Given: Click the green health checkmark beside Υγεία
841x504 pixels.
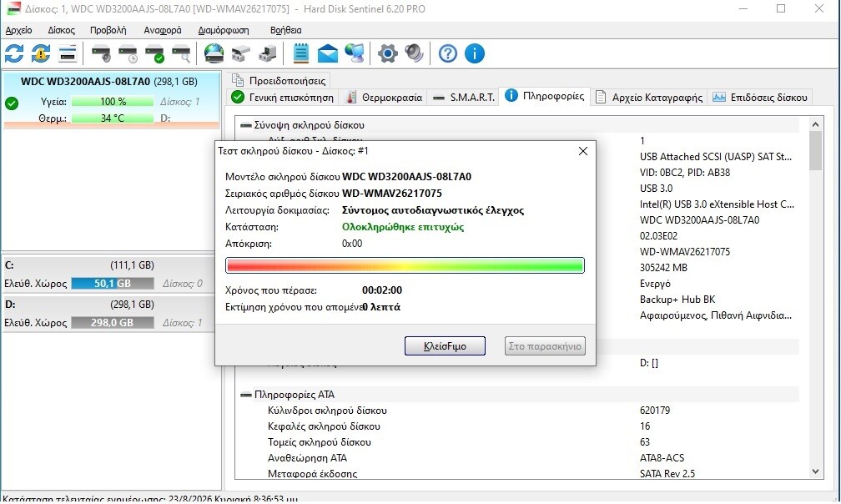Looking at the screenshot, I should tap(12, 103).
